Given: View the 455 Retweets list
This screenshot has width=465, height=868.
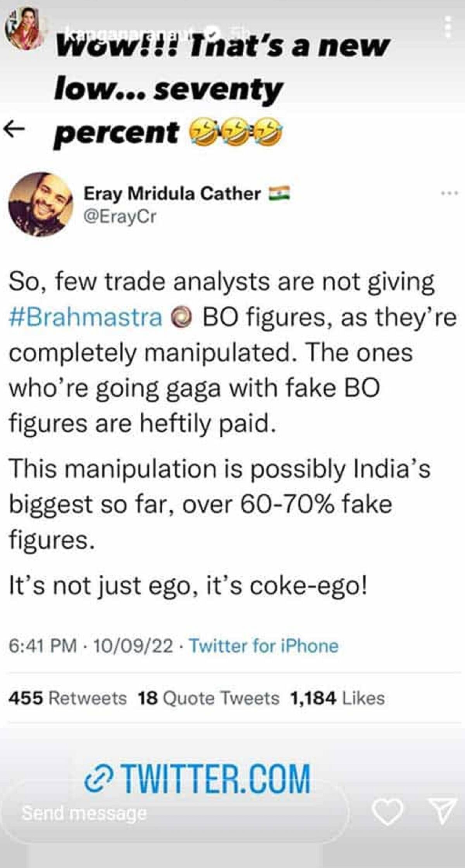Looking at the screenshot, I should click(67, 698).
